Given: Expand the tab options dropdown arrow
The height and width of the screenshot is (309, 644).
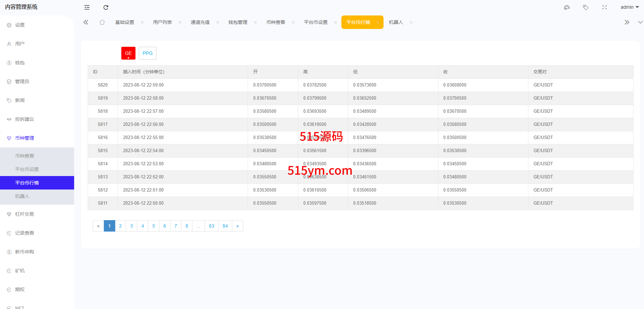Looking at the screenshot, I should point(640,22).
